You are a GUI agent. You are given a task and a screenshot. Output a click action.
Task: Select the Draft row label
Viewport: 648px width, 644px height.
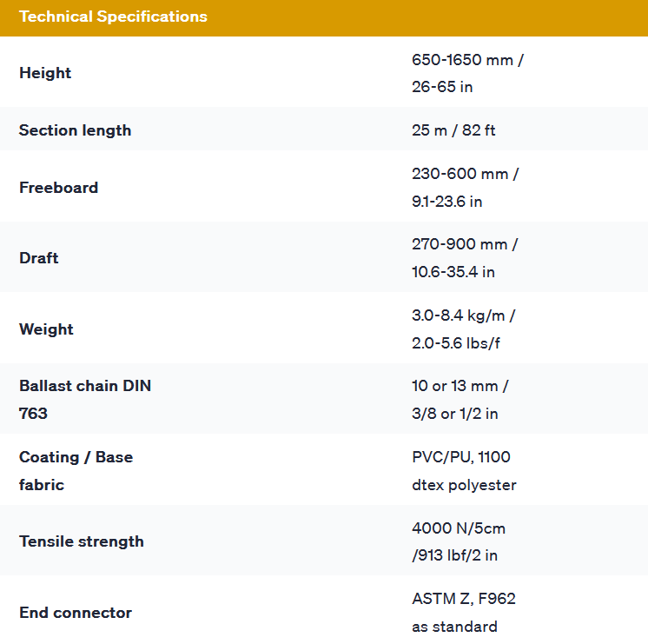pyautogui.click(x=39, y=258)
